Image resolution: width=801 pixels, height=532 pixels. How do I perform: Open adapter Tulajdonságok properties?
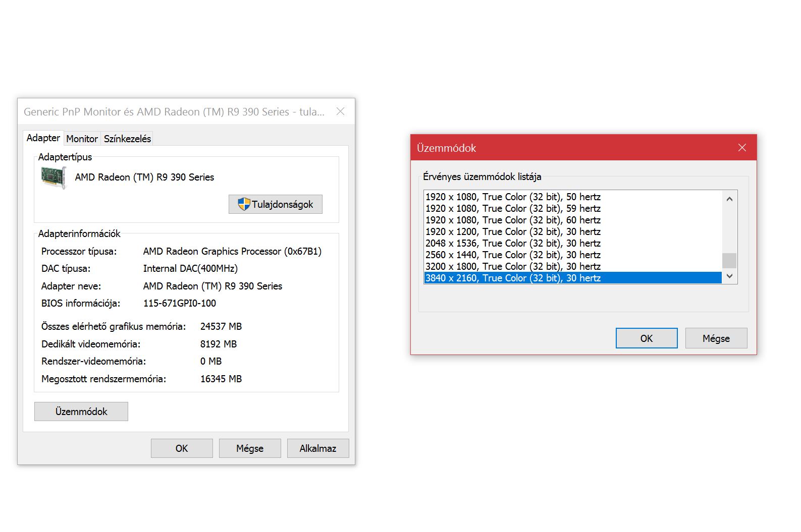click(x=276, y=204)
